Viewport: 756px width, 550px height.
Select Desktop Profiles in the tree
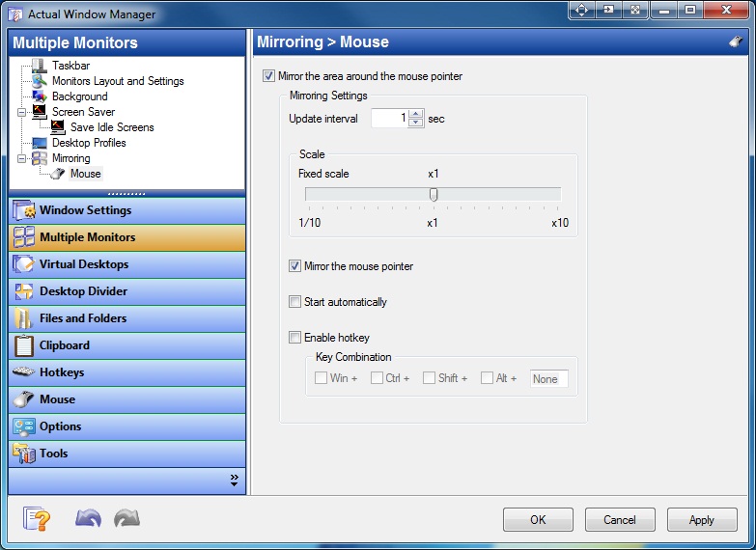[x=89, y=143]
